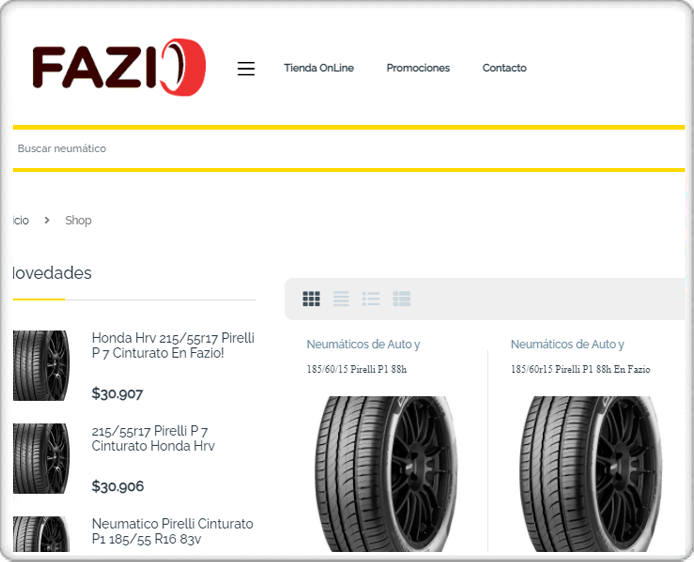Switch to plain list view

tap(341, 299)
